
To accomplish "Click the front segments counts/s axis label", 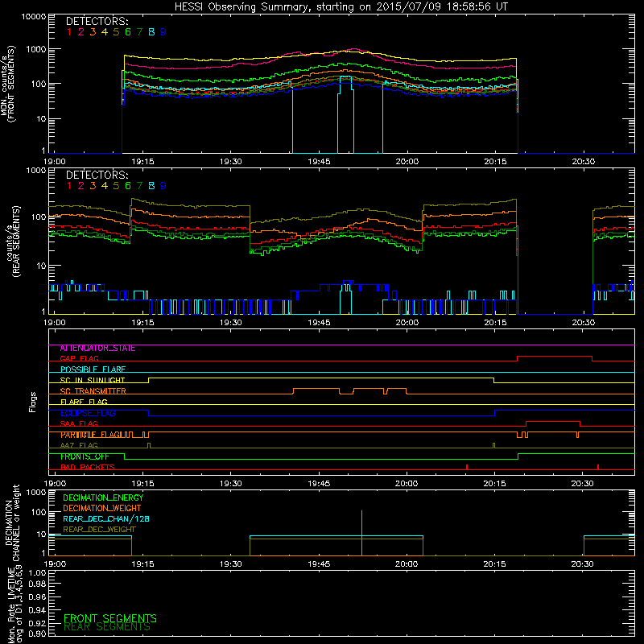I will click(8, 84).
